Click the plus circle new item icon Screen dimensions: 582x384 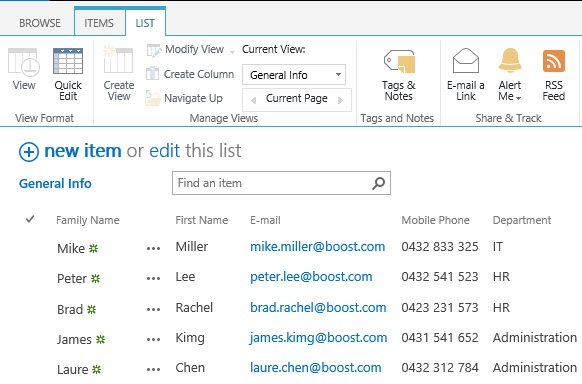tap(29, 152)
